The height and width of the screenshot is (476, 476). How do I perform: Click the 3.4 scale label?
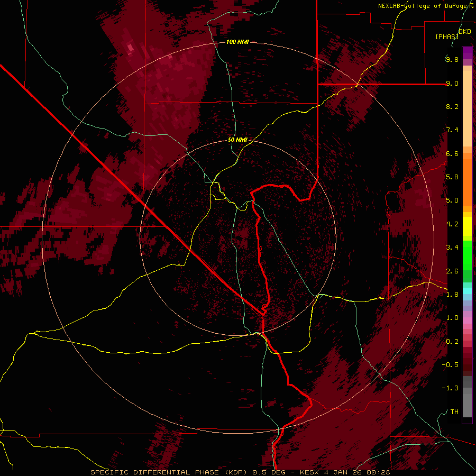[x=452, y=248]
